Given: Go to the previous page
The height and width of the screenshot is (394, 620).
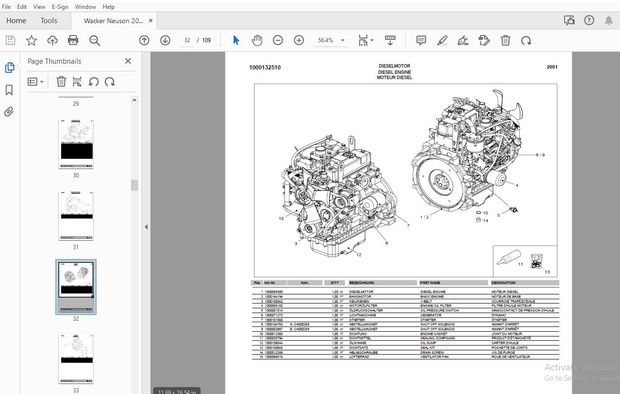Looking at the screenshot, I should [144, 40].
